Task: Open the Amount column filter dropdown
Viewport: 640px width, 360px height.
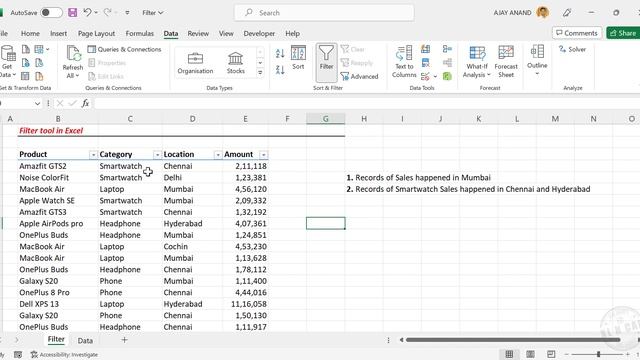Action: pyautogui.click(x=264, y=155)
